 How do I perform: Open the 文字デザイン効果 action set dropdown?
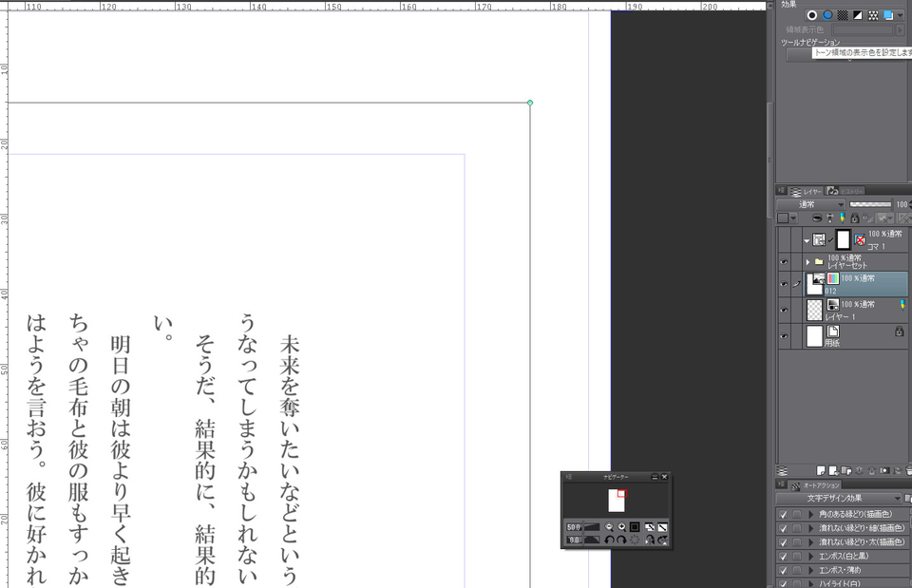(x=839, y=498)
